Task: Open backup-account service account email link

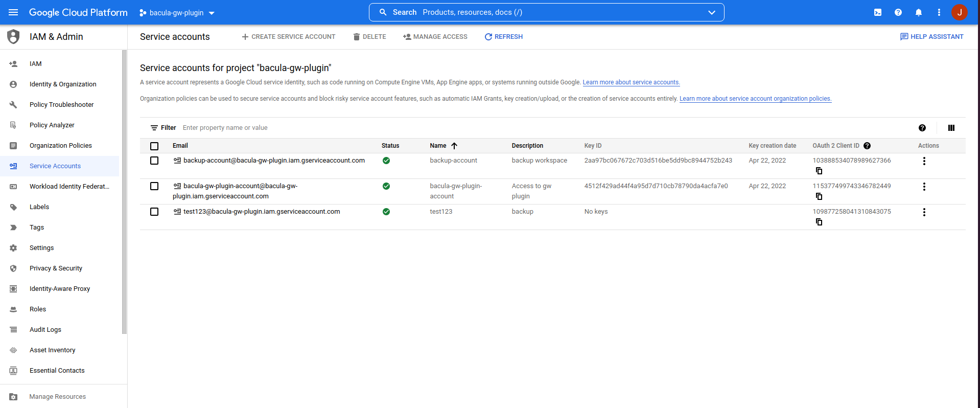Action: (x=274, y=161)
